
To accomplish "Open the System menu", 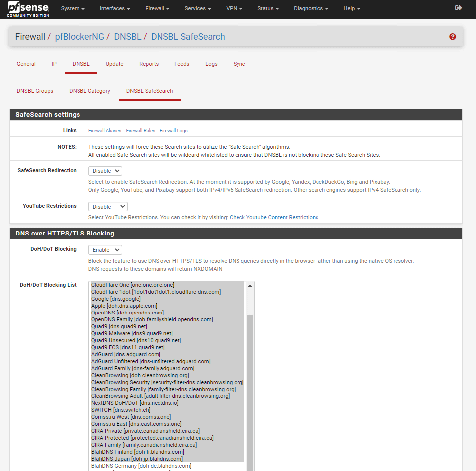I will pos(73,9).
